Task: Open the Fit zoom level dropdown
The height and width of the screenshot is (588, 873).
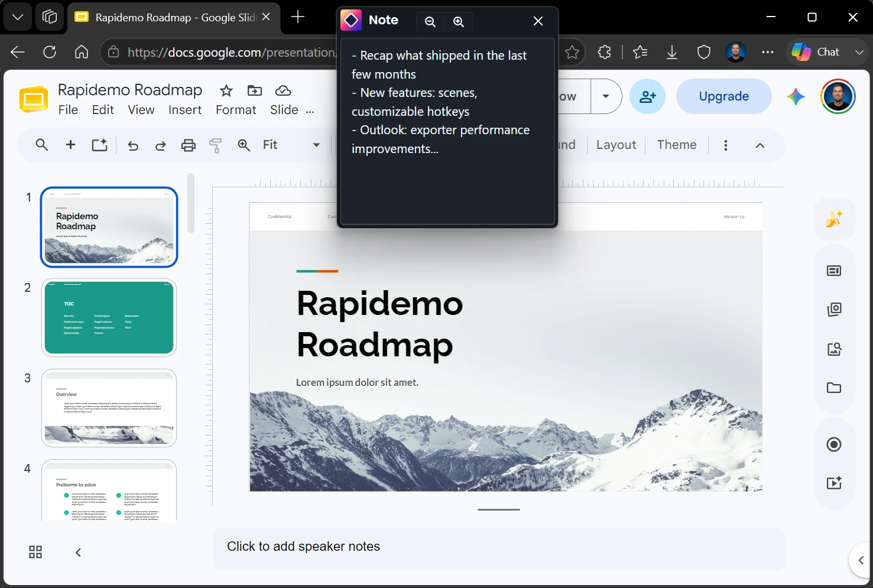Action: pos(292,145)
